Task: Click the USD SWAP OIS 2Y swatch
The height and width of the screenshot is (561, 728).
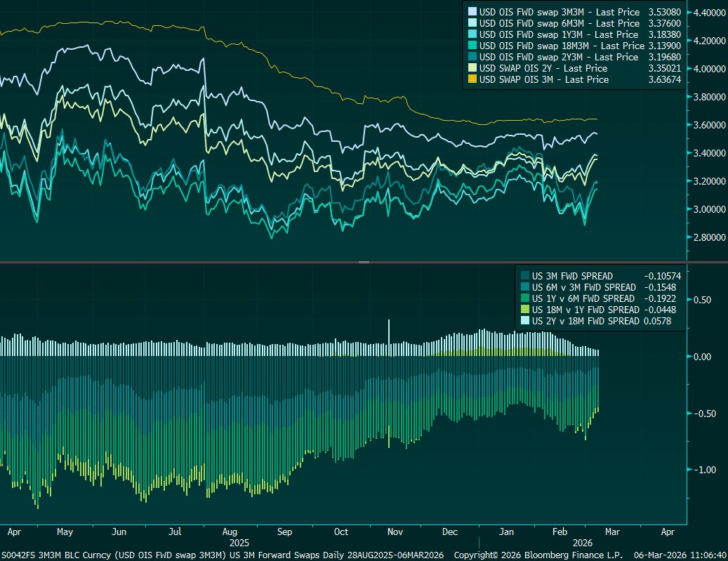Action: (x=472, y=68)
